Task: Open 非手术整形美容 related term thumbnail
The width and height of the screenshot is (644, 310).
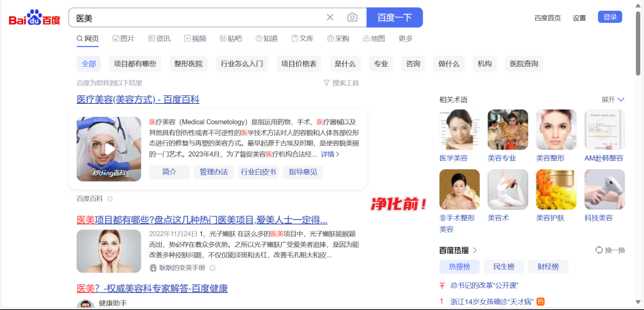Action: click(x=459, y=189)
